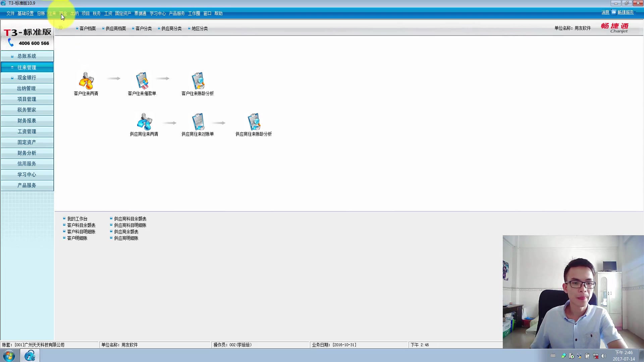Open 往来 menu in menu bar
The width and height of the screenshot is (644, 362).
pyautogui.click(x=52, y=13)
